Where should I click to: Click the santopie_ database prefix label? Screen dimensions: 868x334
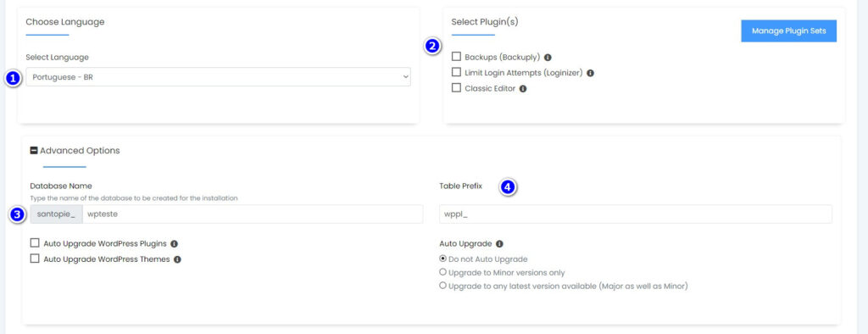pyautogui.click(x=56, y=214)
